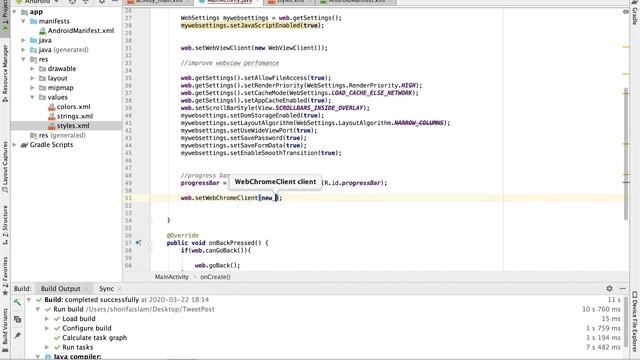
Task: Open colors.xml in the values folder
Action: [73, 107]
